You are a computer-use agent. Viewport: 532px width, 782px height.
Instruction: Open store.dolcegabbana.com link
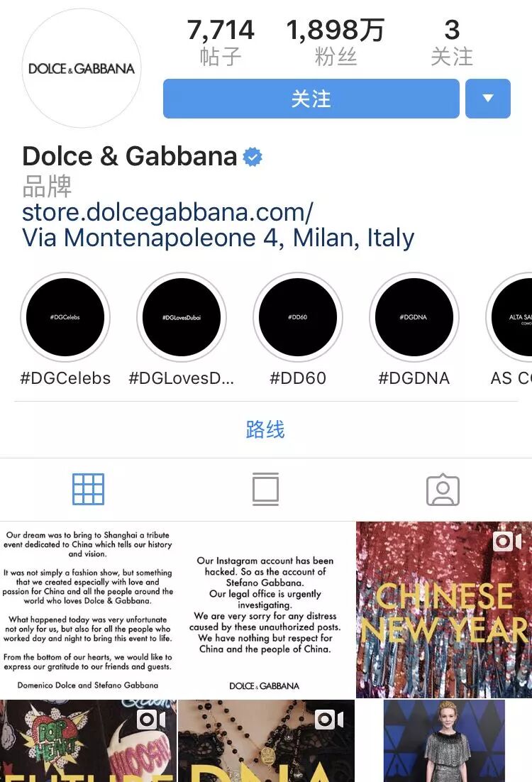click(167, 212)
